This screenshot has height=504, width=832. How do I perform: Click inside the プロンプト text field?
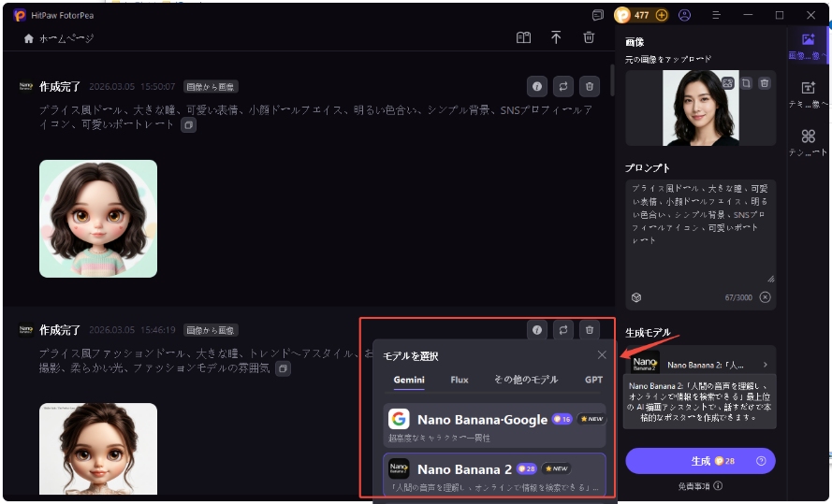coord(700,233)
